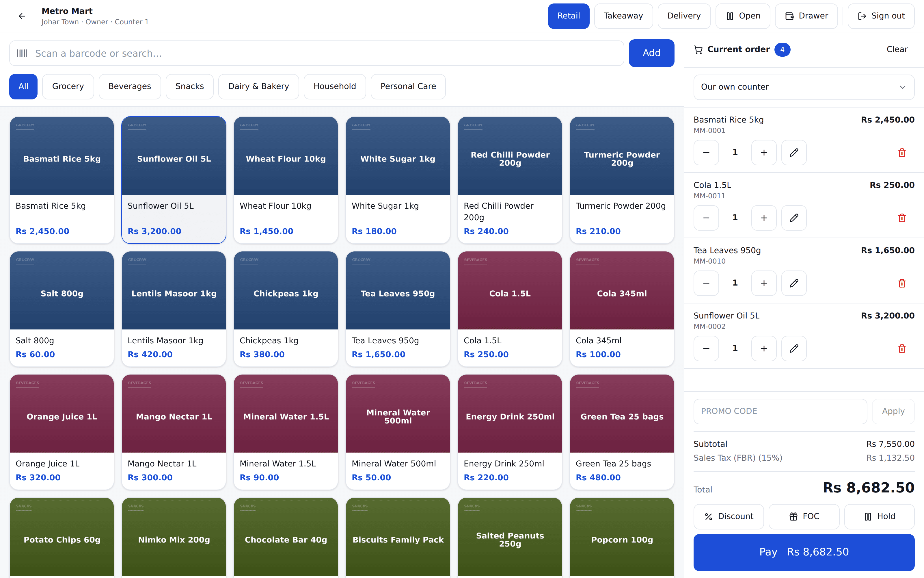
Task: Delete Basmati Rice 5kg from order
Action: pyautogui.click(x=902, y=153)
